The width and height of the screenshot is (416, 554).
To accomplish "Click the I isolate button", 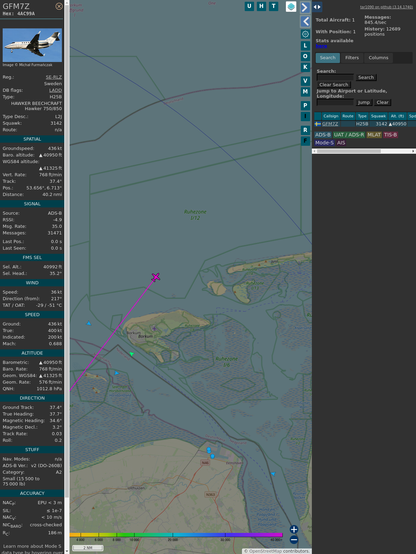I will tap(305, 116).
